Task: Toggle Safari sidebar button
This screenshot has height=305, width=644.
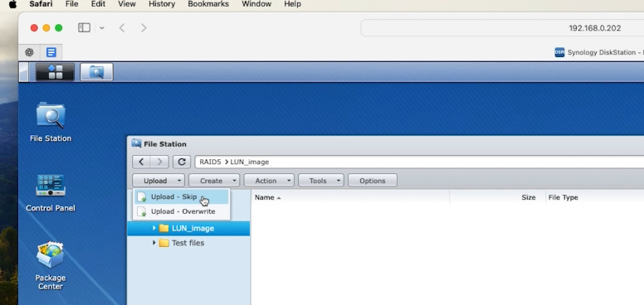Action: click(x=84, y=28)
